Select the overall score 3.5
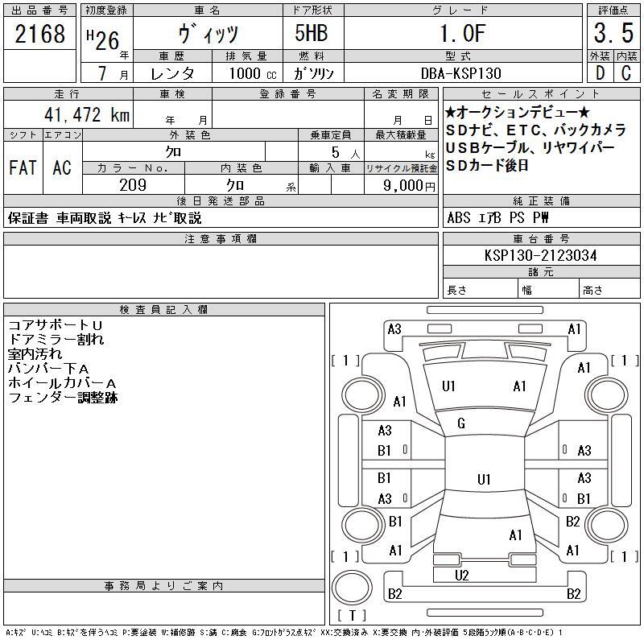 click(613, 33)
